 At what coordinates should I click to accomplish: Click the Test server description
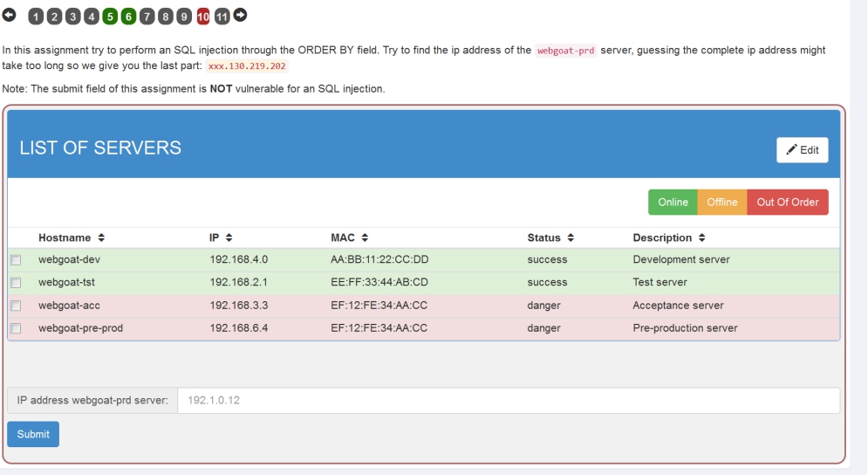(x=660, y=282)
